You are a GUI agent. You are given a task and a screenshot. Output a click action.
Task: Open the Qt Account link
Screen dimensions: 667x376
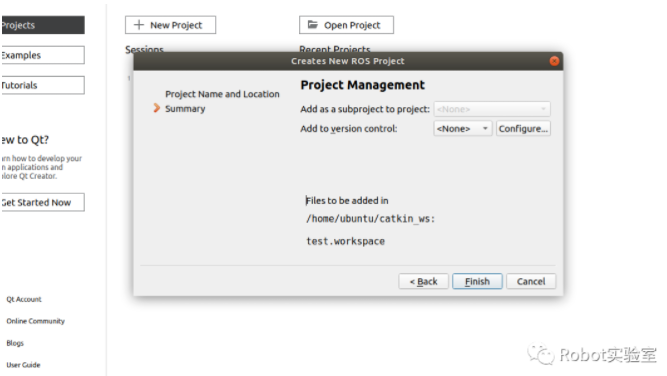click(x=24, y=299)
